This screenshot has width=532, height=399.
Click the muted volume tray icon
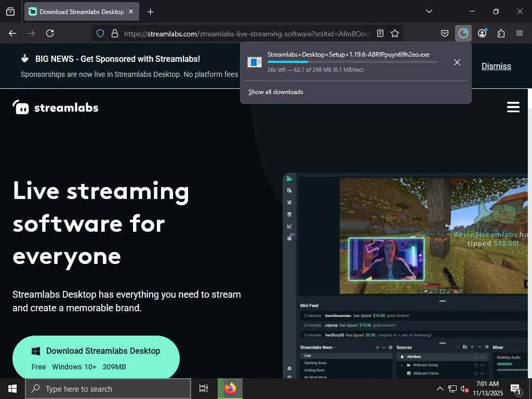(x=464, y=389)
